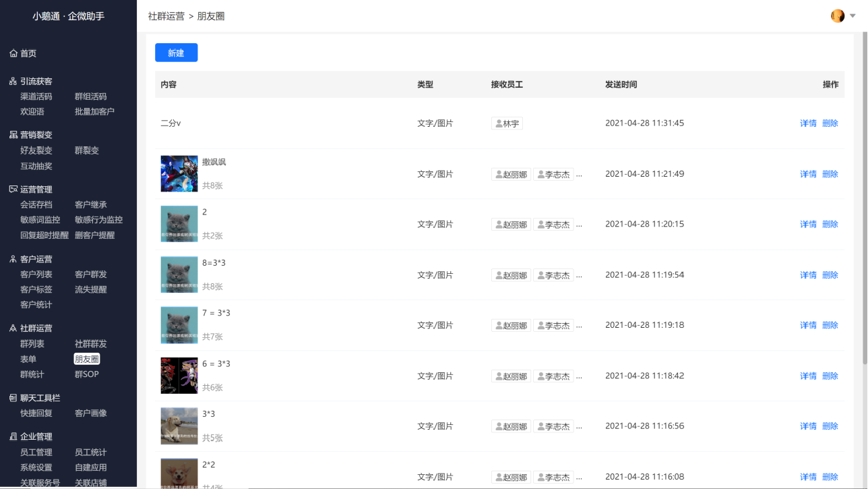Select 社群群发 menu item
The width and height of the screenshot is (868, 489).
[91, 344]
